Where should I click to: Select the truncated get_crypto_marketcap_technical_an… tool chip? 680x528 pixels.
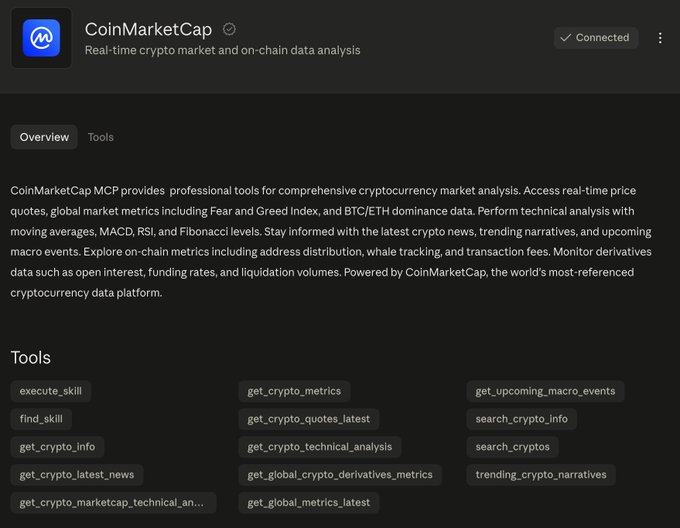pos(113,502)
